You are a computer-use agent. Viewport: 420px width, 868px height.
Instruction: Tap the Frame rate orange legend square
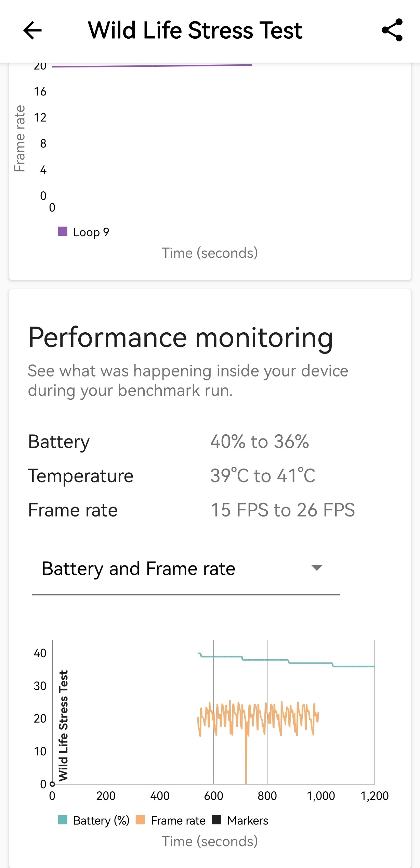tap(140, 820)
